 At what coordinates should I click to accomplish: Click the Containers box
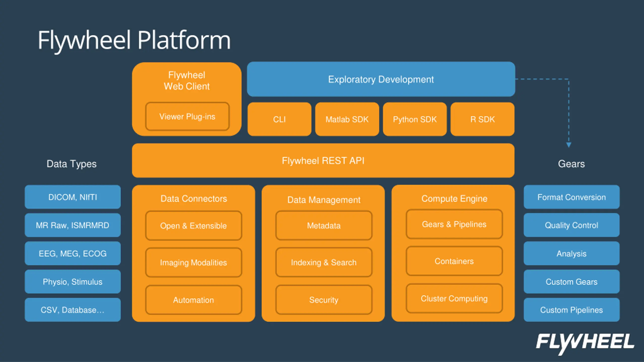pyautogui.click(x=454, y=261)
